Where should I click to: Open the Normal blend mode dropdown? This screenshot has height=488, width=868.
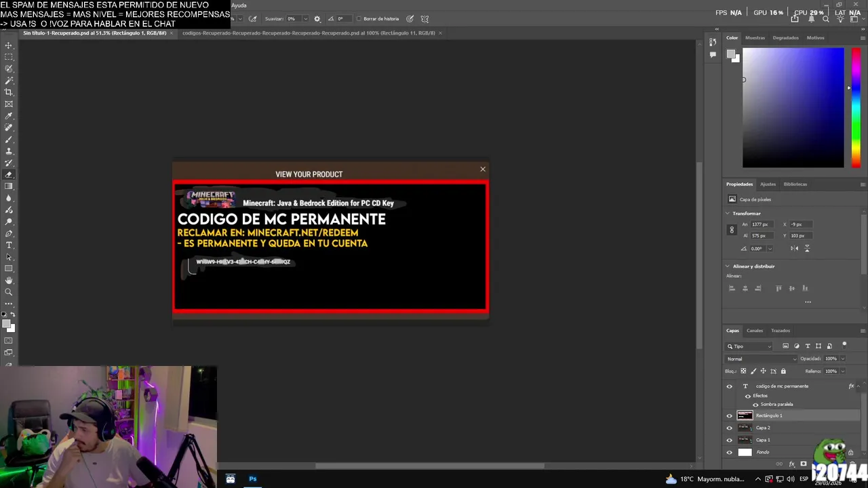click(761, 359)
